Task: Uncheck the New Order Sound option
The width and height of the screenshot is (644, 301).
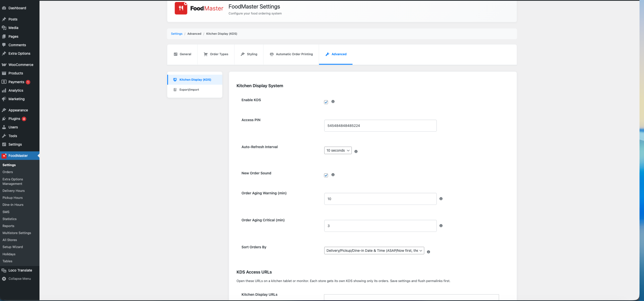Action: click(326, 175)
